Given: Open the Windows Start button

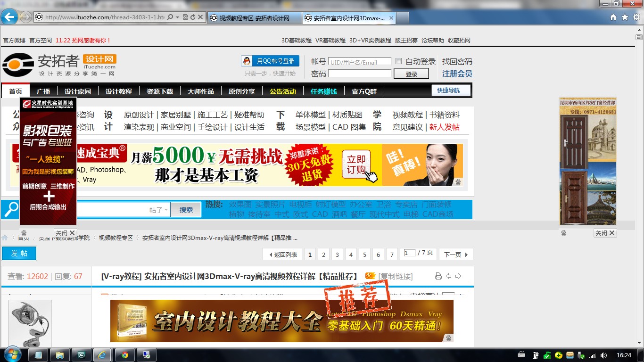Looking at the screenshot, I should [12, 354].
